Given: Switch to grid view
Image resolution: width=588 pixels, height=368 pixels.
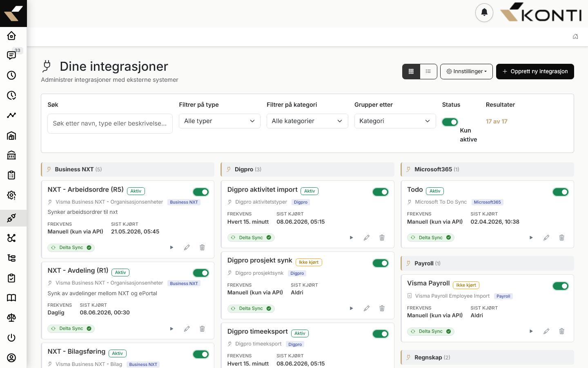Looking at the screenshot, I should click(411, 72).
